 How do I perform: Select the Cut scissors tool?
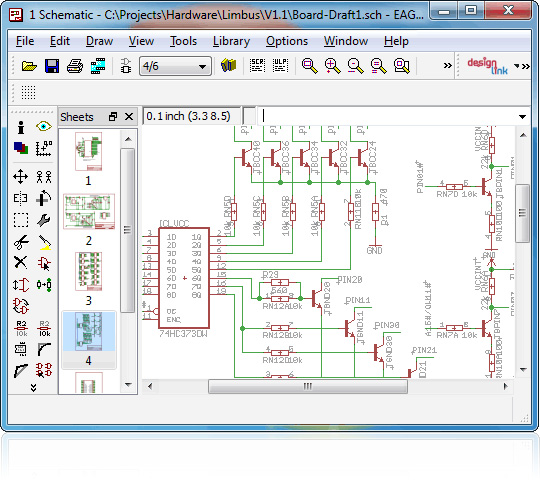[x=21, y=242]
